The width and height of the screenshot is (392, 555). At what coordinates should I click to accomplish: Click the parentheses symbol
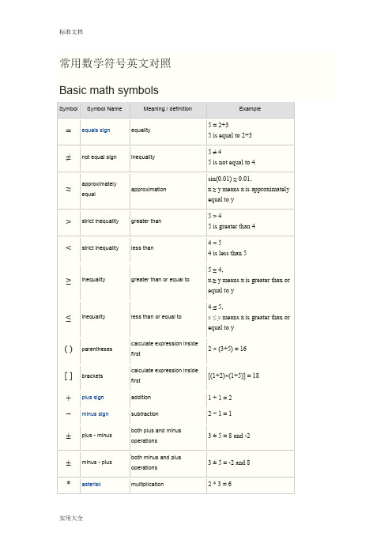point(69,349)
